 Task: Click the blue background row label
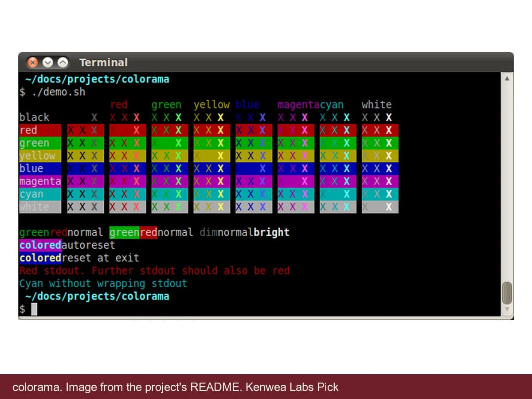40,168
